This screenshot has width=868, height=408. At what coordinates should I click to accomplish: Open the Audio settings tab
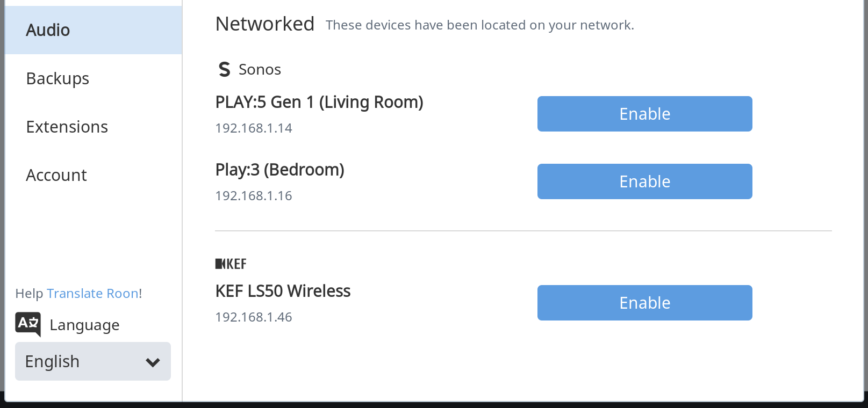(94, 30)
